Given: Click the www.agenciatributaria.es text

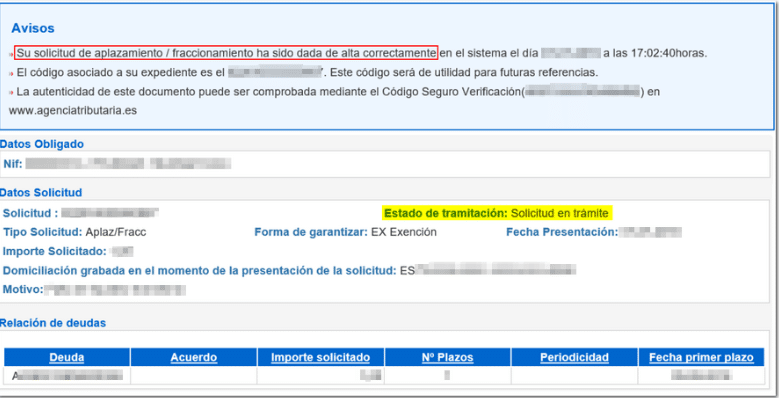Looking at the screenshot, I should click(x=73, y=110).
